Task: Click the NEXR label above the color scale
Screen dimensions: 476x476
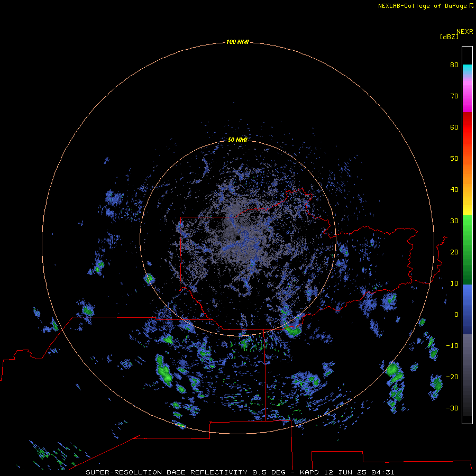Action: point(464,32)
